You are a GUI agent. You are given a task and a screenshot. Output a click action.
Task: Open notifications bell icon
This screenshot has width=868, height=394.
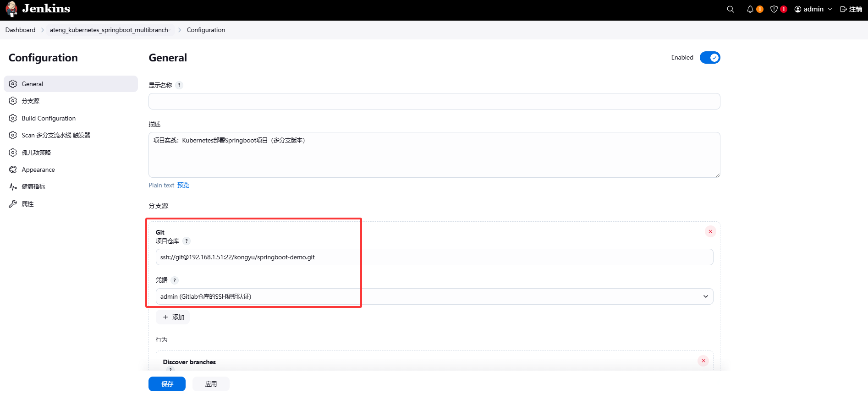pos(750,9)
